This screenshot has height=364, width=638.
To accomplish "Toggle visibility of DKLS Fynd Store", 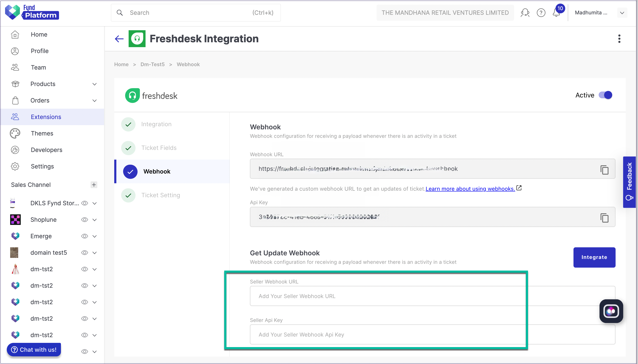I will pyautogui.click(x=85, y=203).
